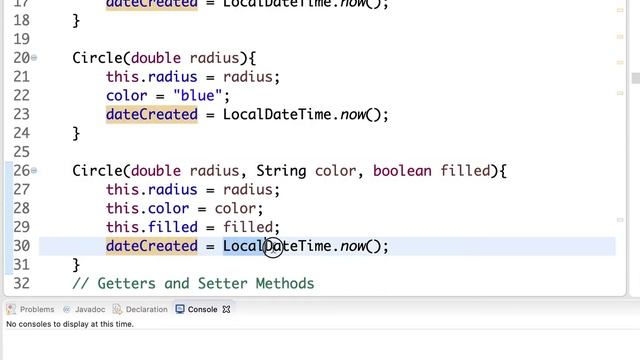Click line number 30 in the gutter
Screen dimensions: 640x360
[x=21, y=246]
